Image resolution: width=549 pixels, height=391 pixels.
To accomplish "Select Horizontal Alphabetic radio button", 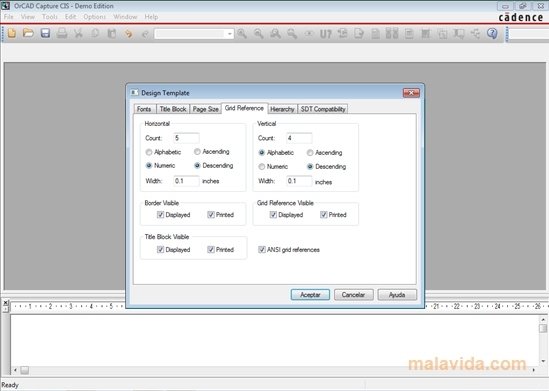I will tap(149, 152).
